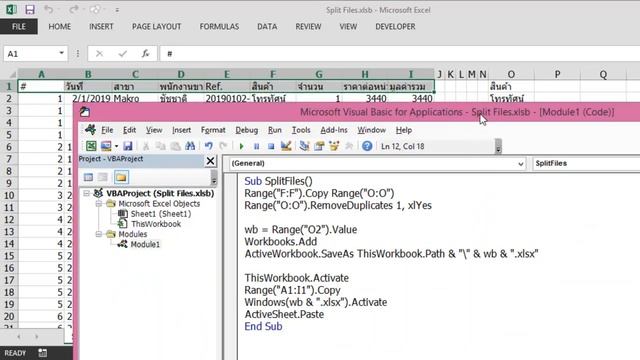Screen dimensions: 640x360
Task: Open the VBA Format menu
Action: tap(213, 130)
